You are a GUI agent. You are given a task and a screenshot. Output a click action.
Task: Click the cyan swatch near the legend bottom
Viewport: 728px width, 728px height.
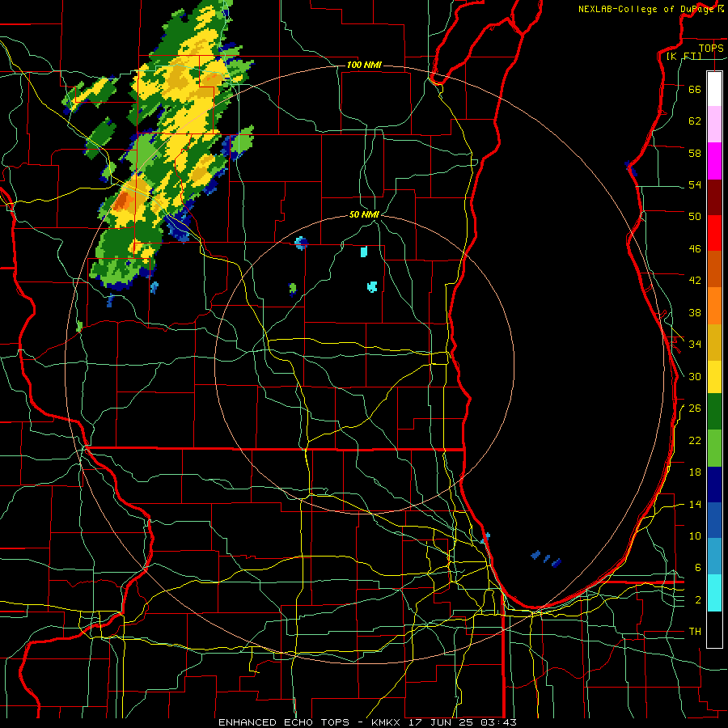tap(714, 593)
